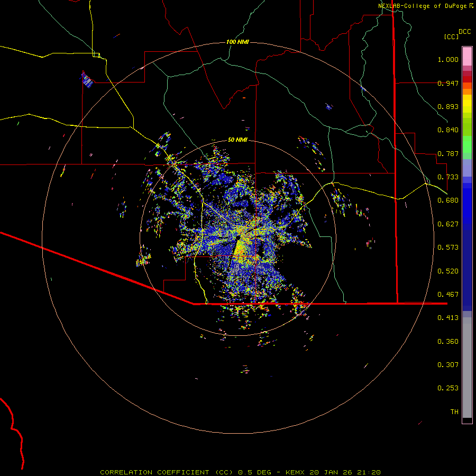The height and width of the screenshot is (476, 476).
Task: Click the [CC] unit label
Action: point(451,36)
